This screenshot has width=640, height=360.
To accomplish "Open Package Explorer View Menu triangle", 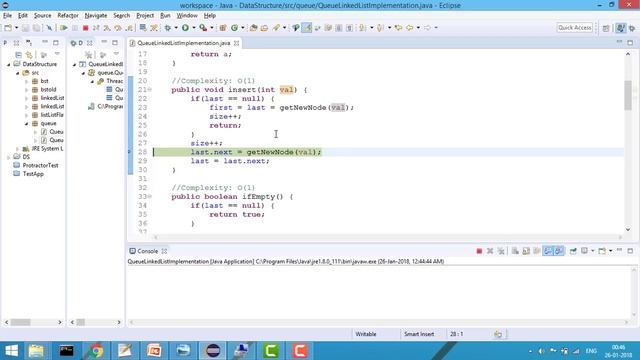I will [x=57, y=54].
